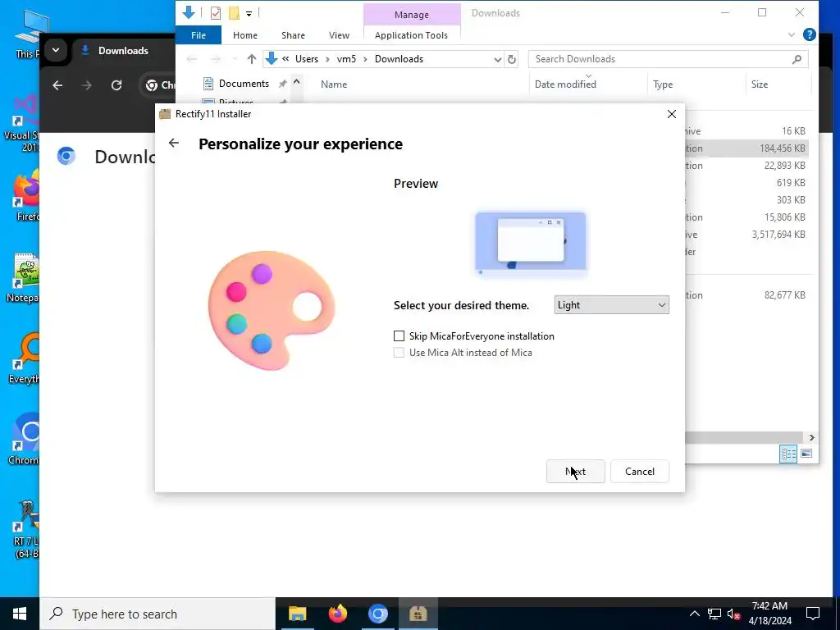Expand the address bar history dropdown
Screen dimensions: 840x630
click(x=498, y=59)
